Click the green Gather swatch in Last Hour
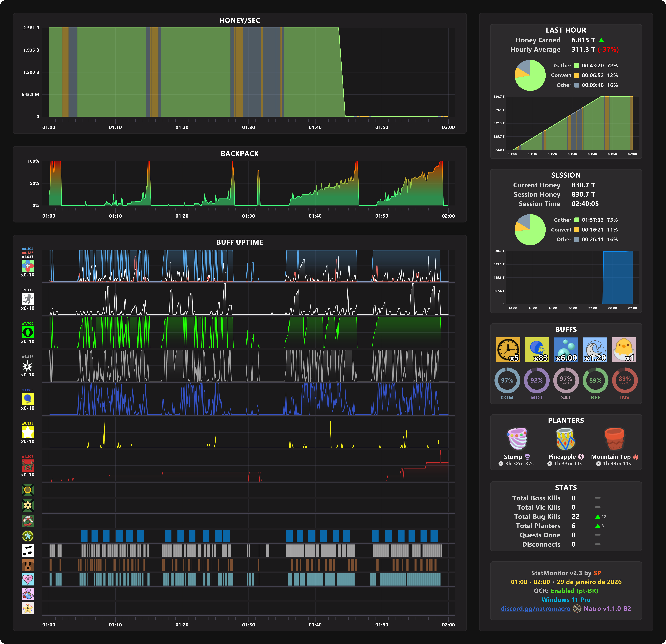 tap(577, 66)
